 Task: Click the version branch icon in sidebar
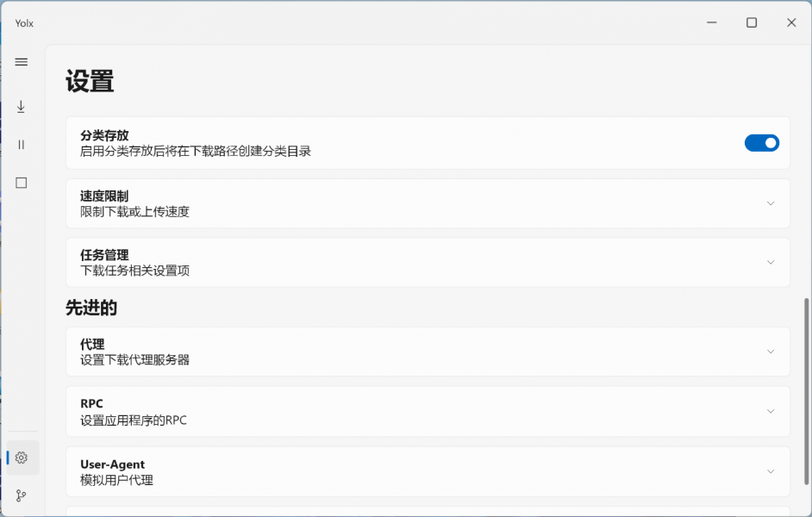[21, 495]
